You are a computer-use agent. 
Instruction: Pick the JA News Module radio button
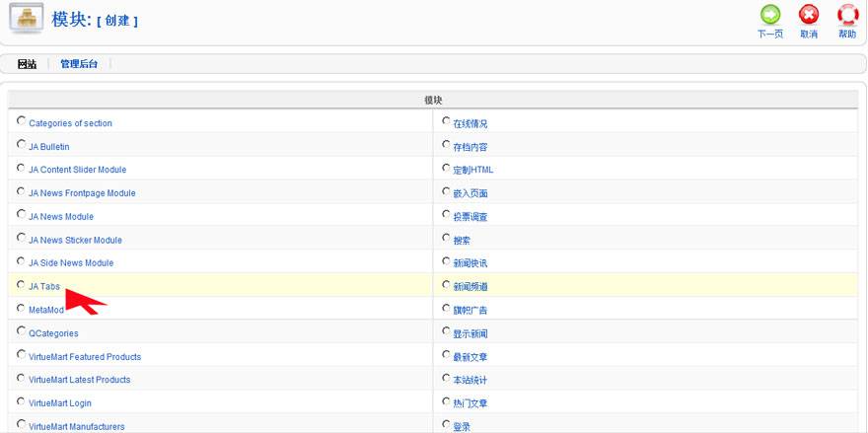pyautogui.click(x=21, y=214)
